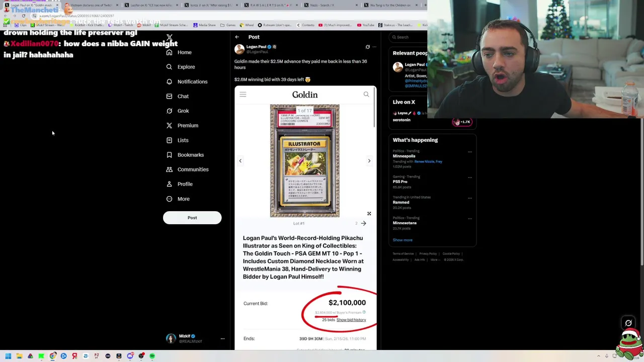Open Spotify from the taskbar
Screen dimensions: 644x362
tap(152, 356)
